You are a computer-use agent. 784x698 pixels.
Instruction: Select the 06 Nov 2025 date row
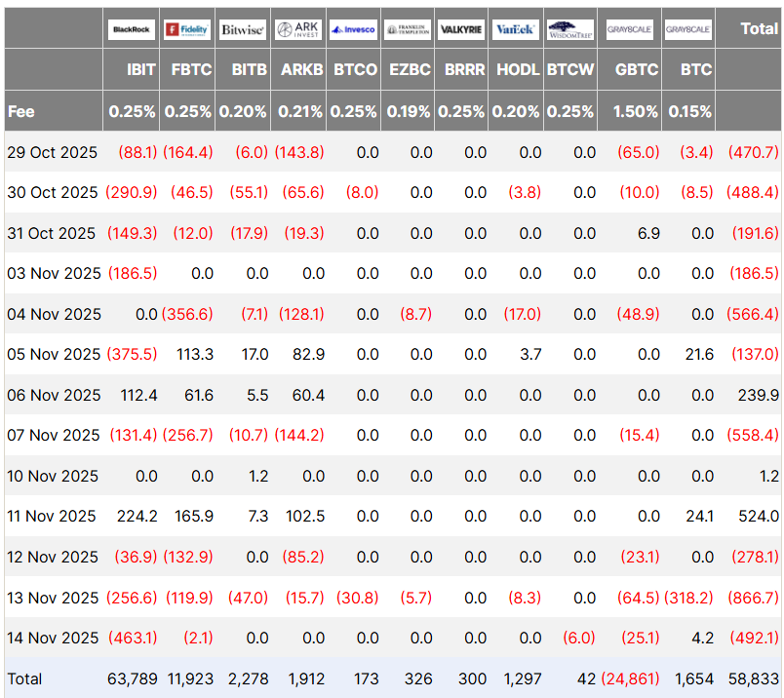pos(53,395)
